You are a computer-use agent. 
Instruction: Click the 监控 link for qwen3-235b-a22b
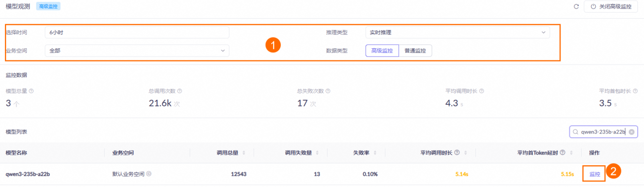coord(595,174)
